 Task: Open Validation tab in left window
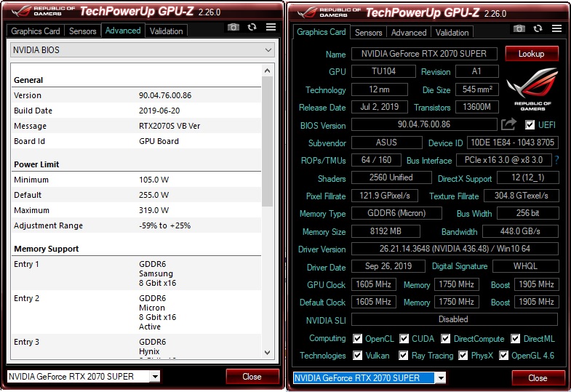tap(167, 31)
